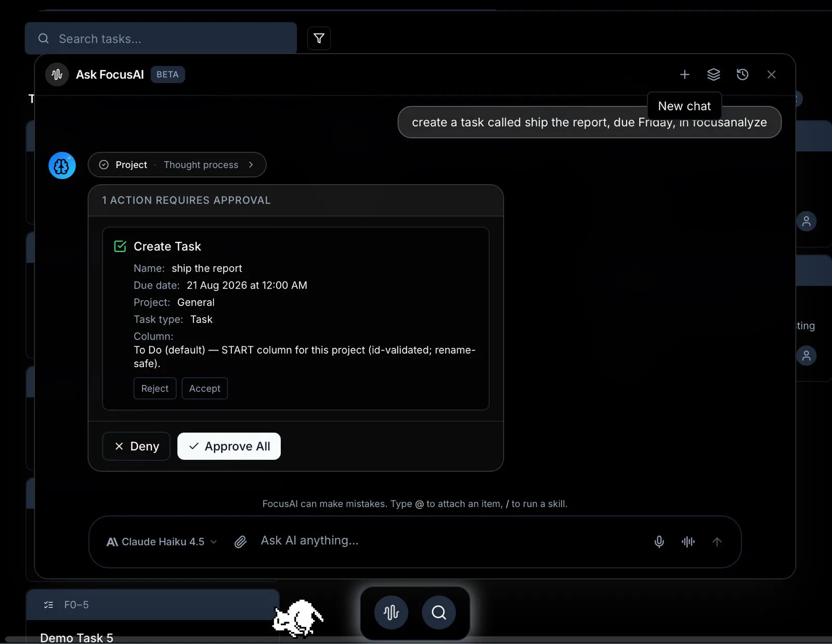Screen dimensions: 832x644
Task: Open search from the bottom dock magnifier button
Action: [439, 613]
